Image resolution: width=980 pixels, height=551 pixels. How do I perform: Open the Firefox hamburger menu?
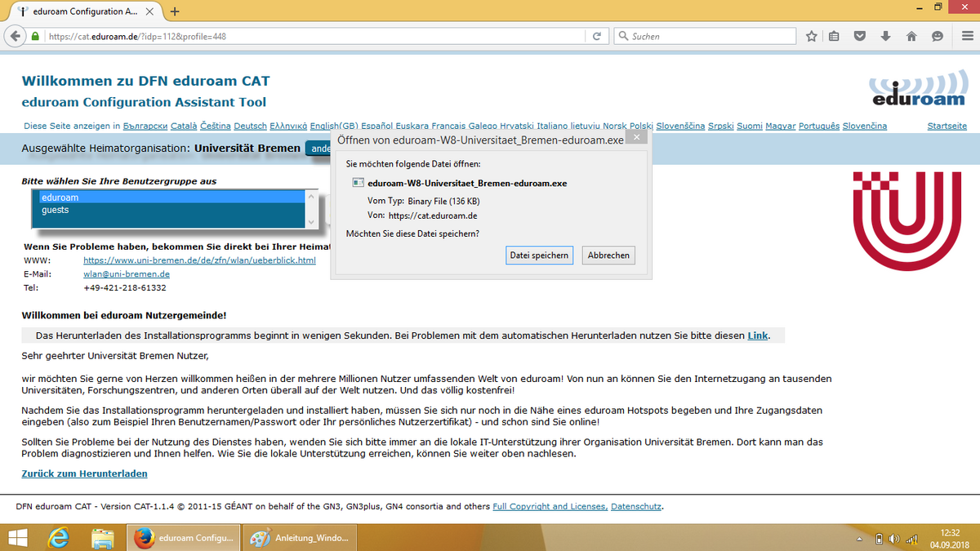click(x=964, y=37)
